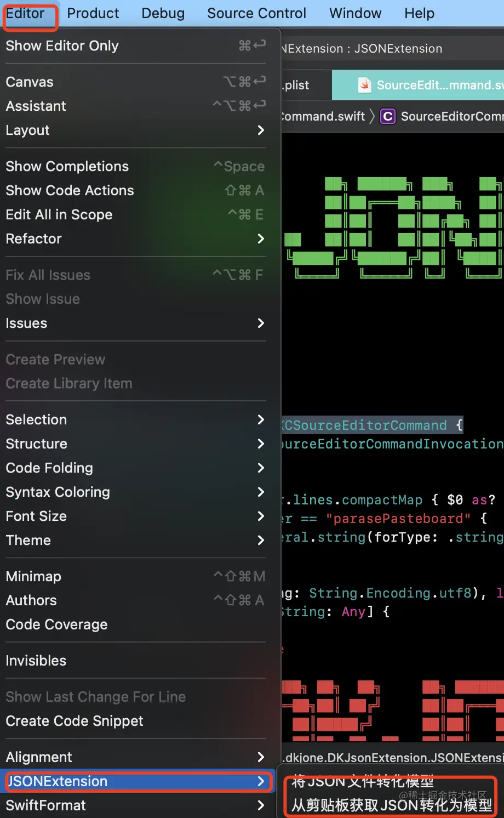Screen dimensions: 504x818
Task: Expand the Syntax Coloring submenu
Action: [135, 492]
